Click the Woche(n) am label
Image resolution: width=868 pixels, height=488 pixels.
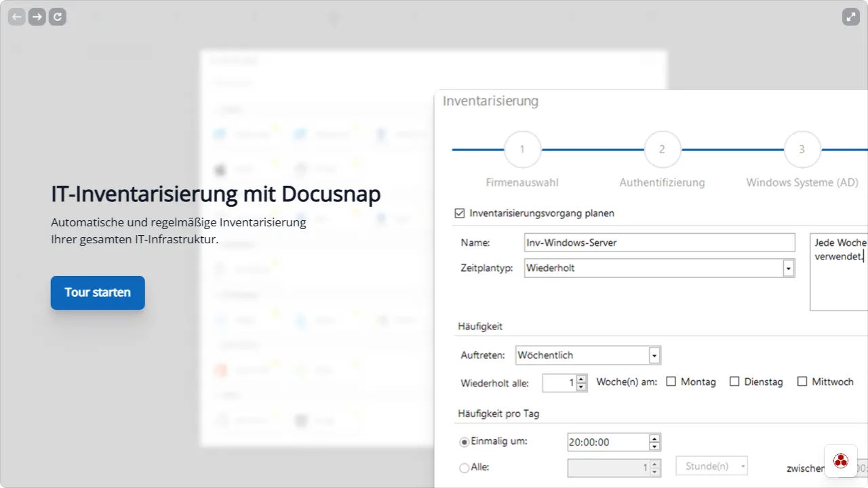click(x=627, y=382)
